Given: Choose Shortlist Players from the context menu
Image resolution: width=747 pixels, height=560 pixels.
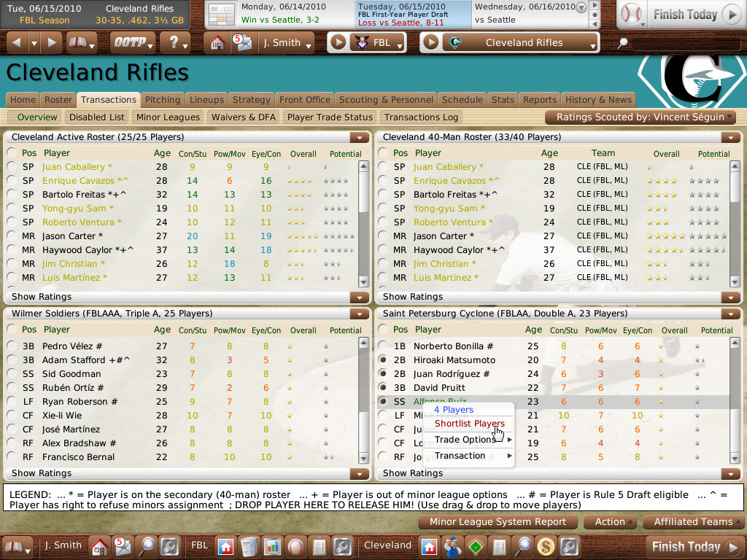Looking at the screenshot, I should pos(471,424).
